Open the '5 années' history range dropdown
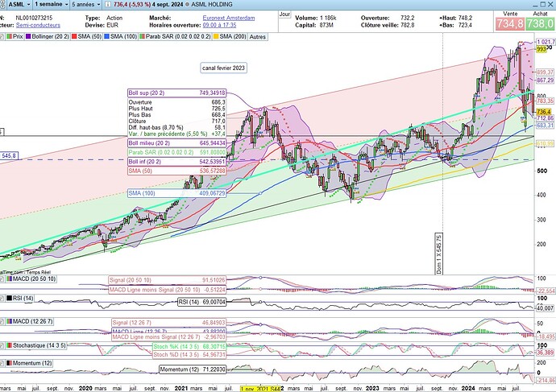This screenshot has width=556, height=392. 85,5
